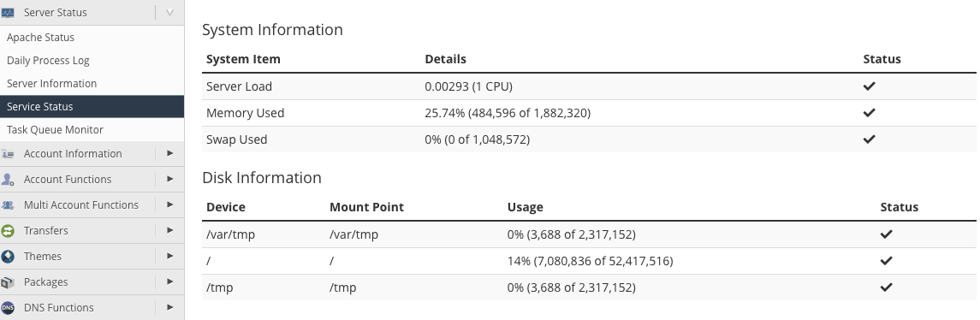Click the Server Load status checkmark

pyautogui.click(x=869, y=86)
